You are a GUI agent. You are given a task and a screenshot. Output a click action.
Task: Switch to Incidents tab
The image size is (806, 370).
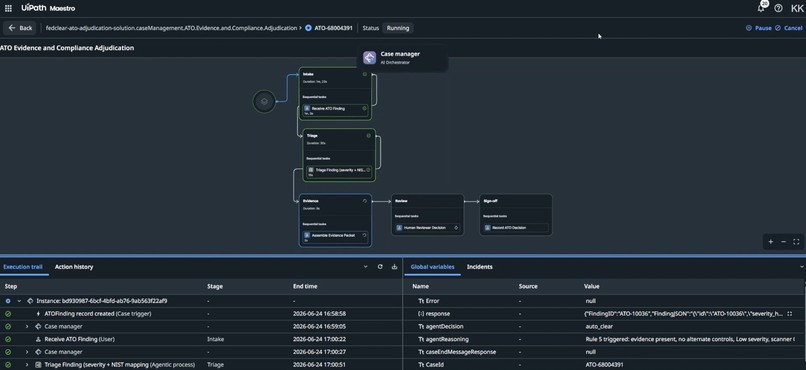coord(480,267)
